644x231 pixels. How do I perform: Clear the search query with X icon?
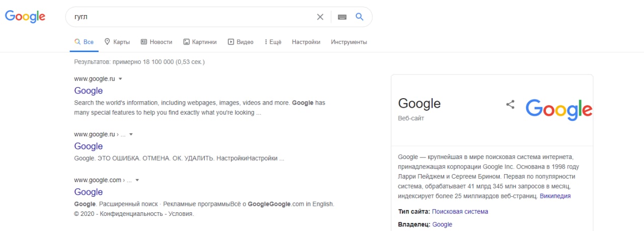tap(320, 17)
